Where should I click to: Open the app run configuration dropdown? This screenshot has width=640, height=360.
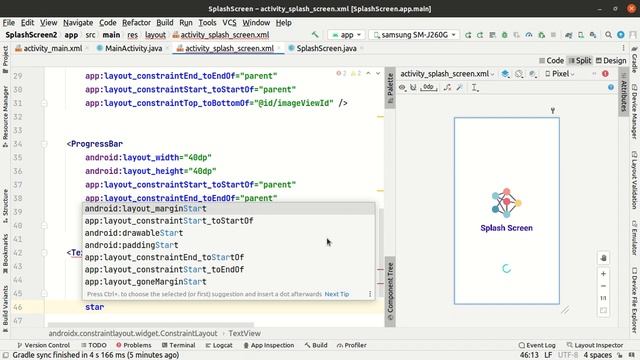tap(346, 35)
